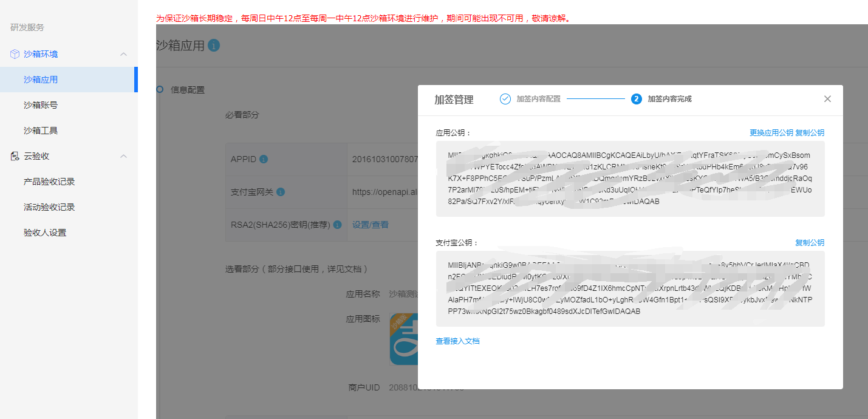The width and height of the screenshot is (868, 419).
Task: Click the 商户UID label
Action: (x=364, y=387)
